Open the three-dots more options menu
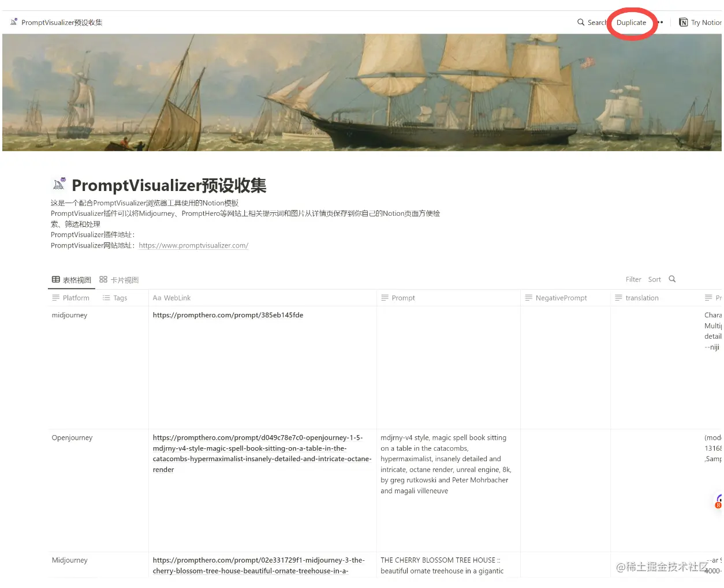 660,23
